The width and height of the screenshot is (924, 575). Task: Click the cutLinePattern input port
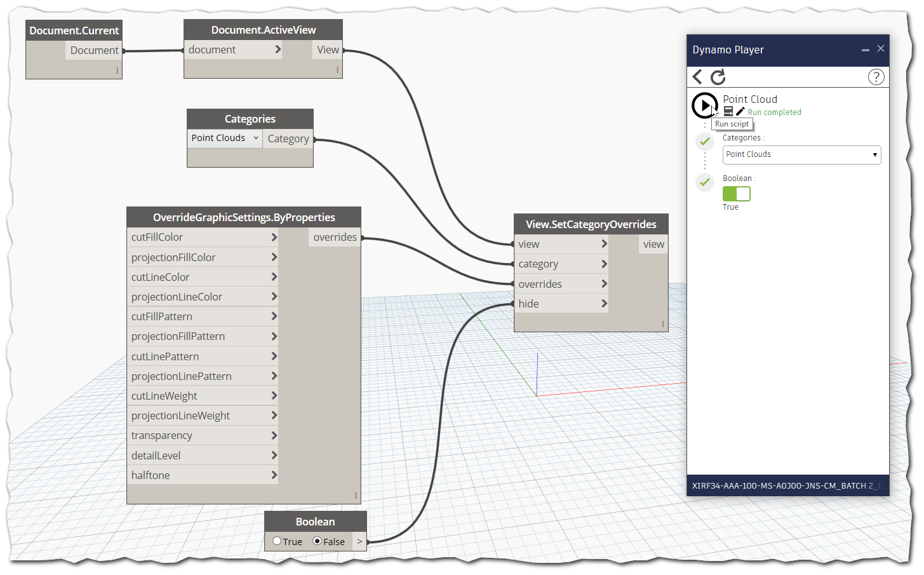coord(203,356)
